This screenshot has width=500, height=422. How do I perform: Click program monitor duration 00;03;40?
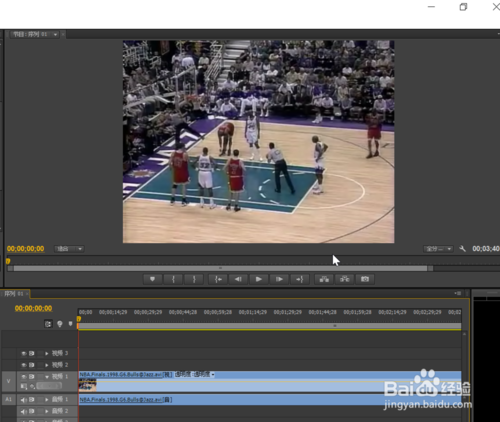[x=486, y=249]
